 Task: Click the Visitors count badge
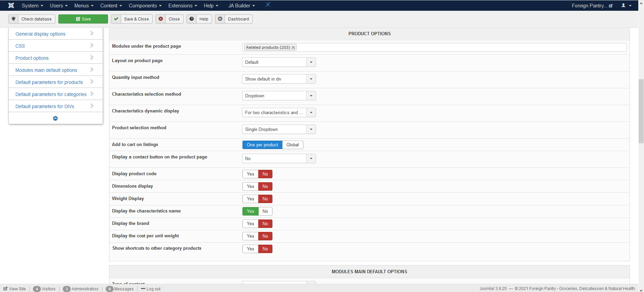click(x=37, y=289)
